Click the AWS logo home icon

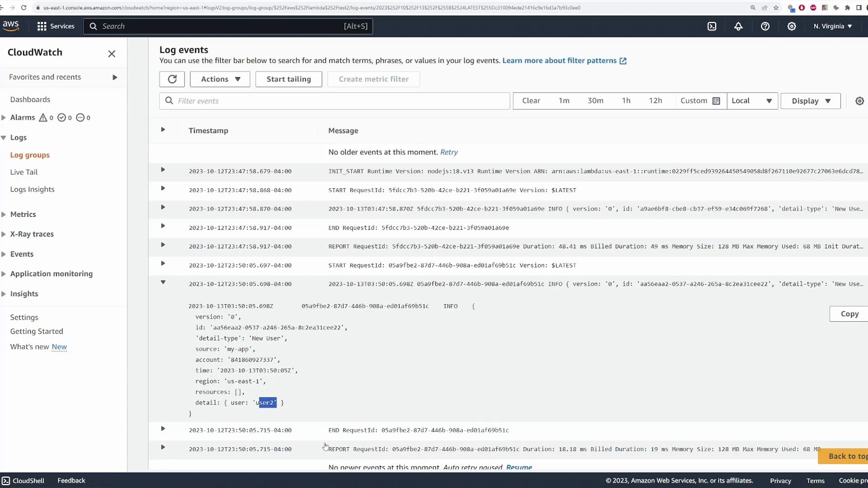pyautogui.click(x=11, y=26)
